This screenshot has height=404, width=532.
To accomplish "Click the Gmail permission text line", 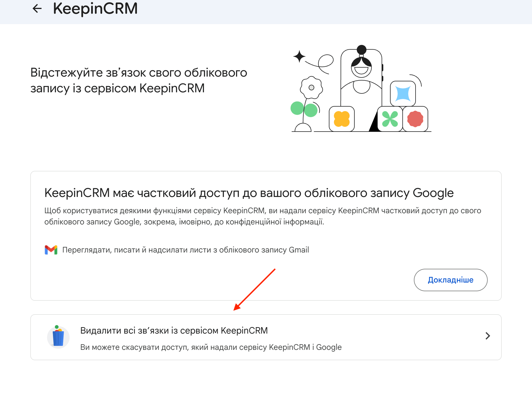I will pyautogui.click(x=185, y=250).
